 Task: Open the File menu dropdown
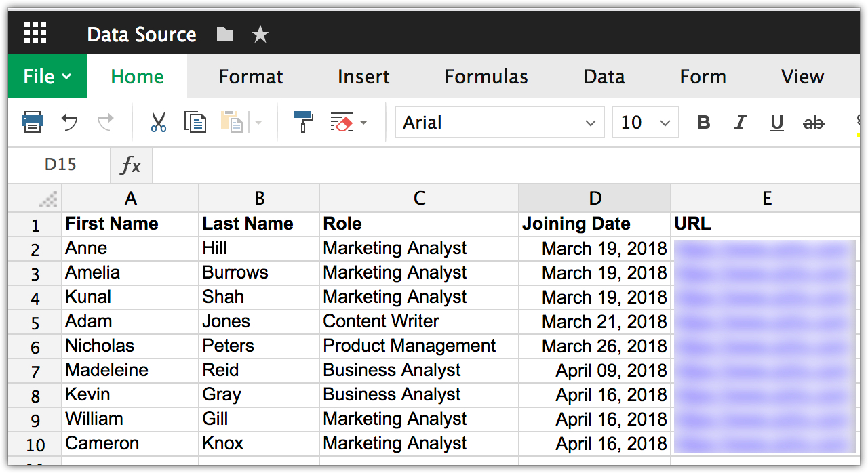[47, 76]
